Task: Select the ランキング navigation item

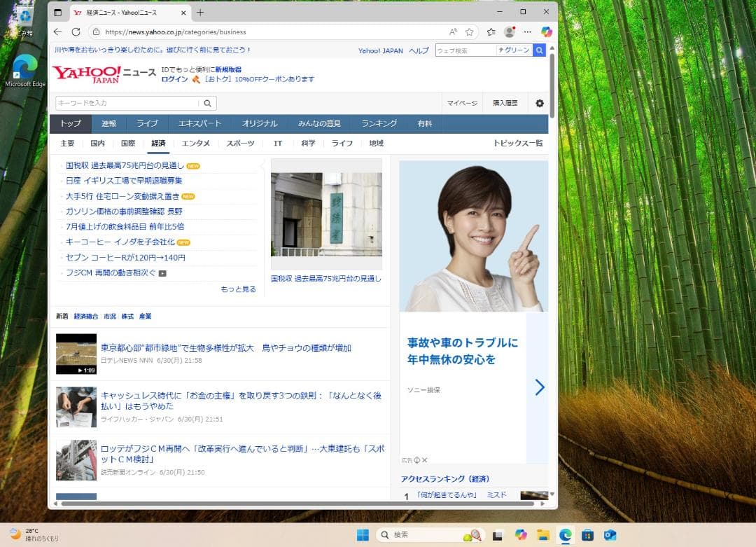Action: (378, 123)
